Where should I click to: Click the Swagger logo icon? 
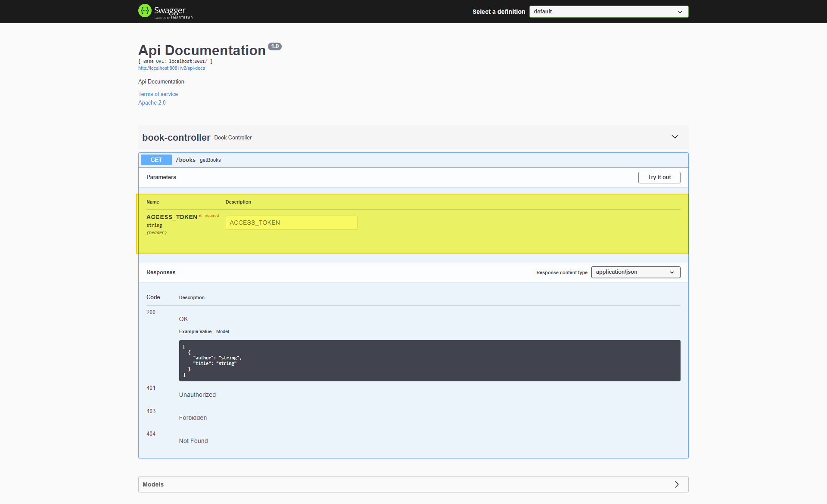(145, 11)
